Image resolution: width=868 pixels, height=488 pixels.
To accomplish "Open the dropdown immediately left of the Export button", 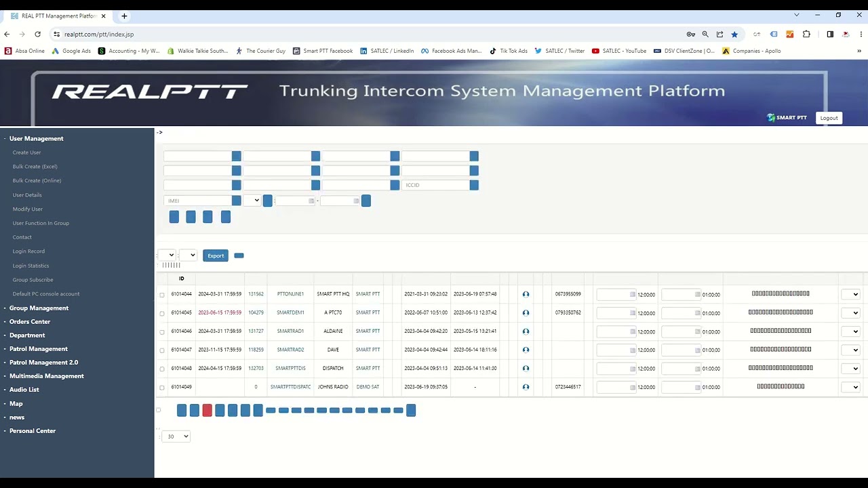I will (189, 255).
